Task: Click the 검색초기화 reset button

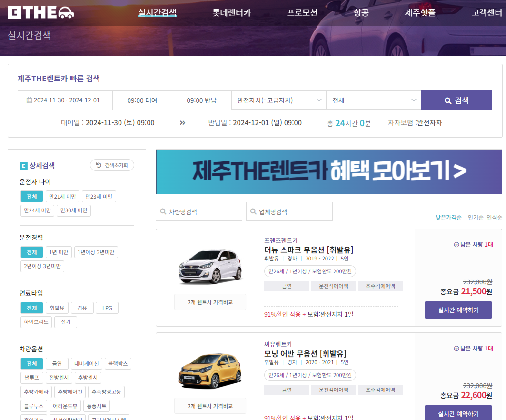Action: pyautogui.click(x=112, y=165)
